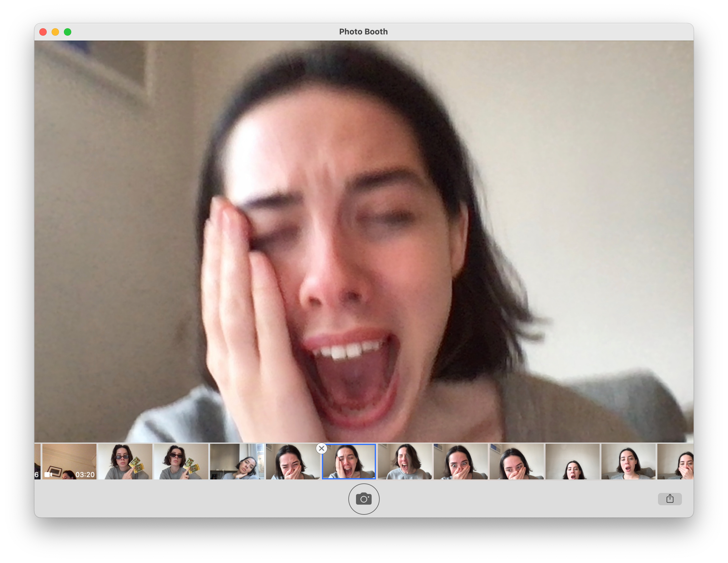Image resolution: width=728 pixels, height=563 pixels.
Task: Select second thumbnail left of standing photo
Action: (x=517, y=461)
